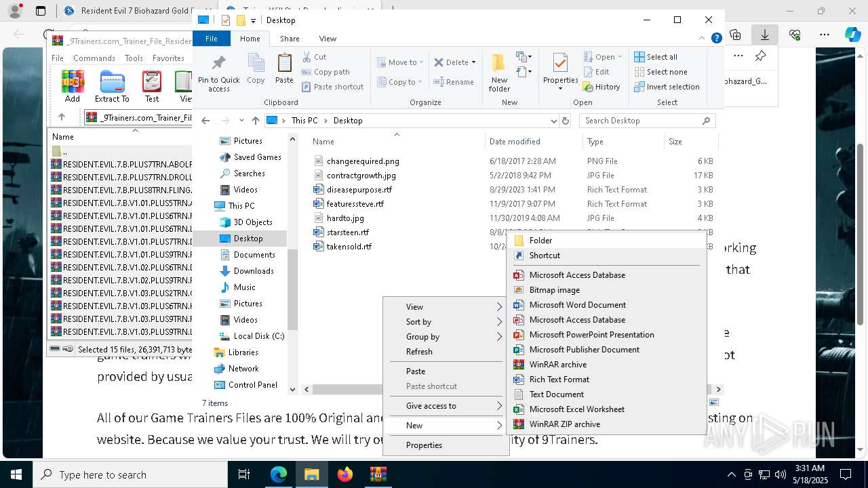Click Select none in ribbon

(x=660, y=72)
